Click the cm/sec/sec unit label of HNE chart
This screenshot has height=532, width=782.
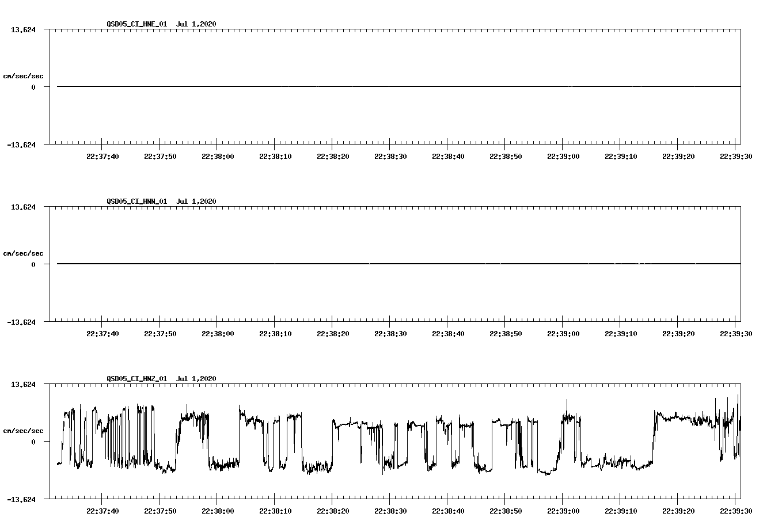click(23, 76)
